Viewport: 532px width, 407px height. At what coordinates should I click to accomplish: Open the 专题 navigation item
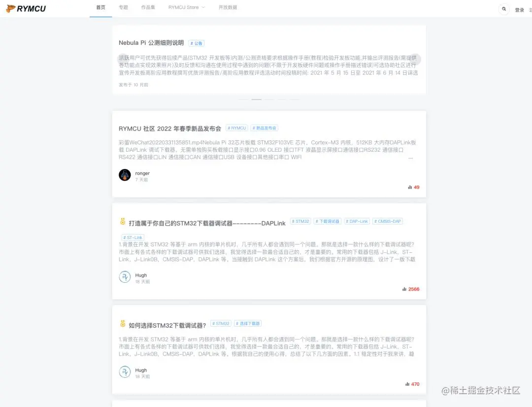tap(123, 7)
